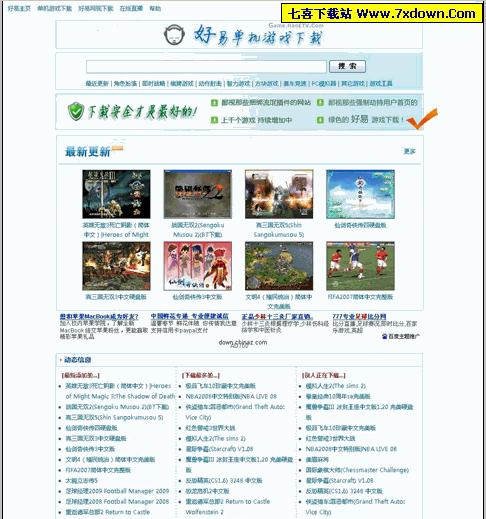The image size is (486, 519).
Task: Open the Shin Sangokumusou 5 battle thumbnail
Action: click(279, 194)
